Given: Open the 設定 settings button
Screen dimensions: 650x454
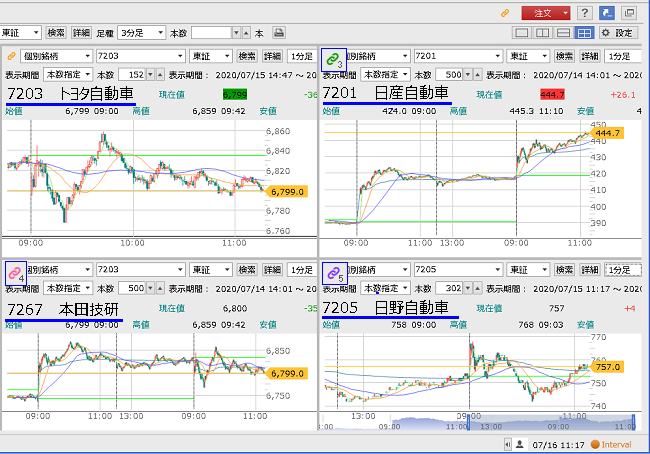Looking at the screenshot, I should tap(618, 33).
